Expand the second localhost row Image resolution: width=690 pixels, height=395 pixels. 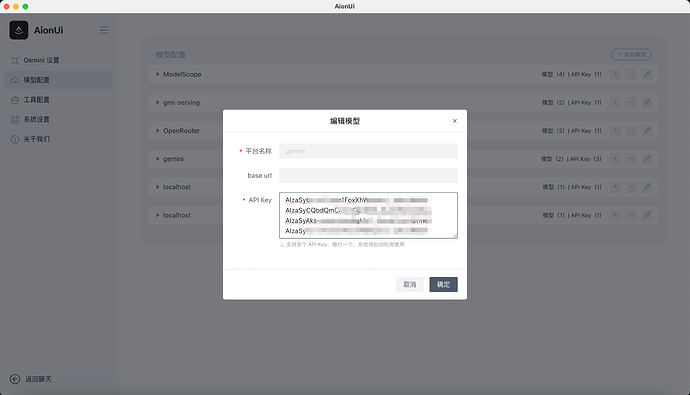pos(157,215)
